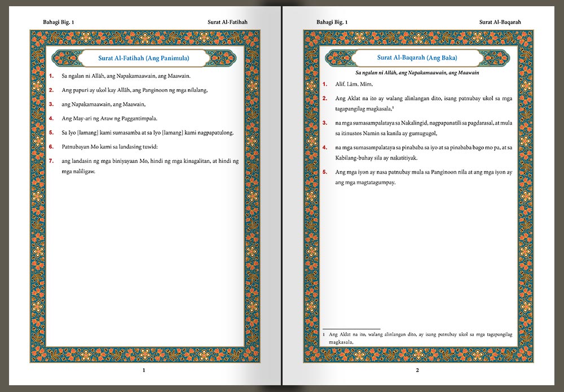Click the line 'ang mga magtatagumpay.'
This screenshot has width=564, height=392.
(x=365, y=182)
